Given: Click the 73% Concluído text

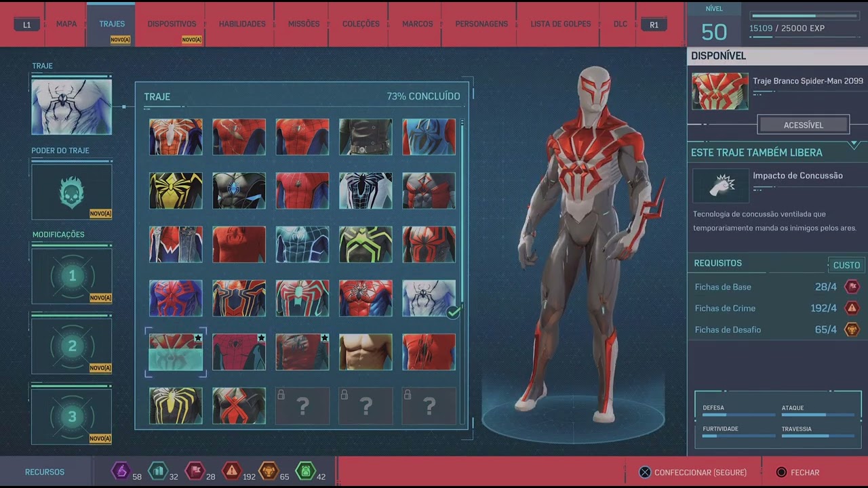Looking at the screenshot, I should tap(423, 96).
